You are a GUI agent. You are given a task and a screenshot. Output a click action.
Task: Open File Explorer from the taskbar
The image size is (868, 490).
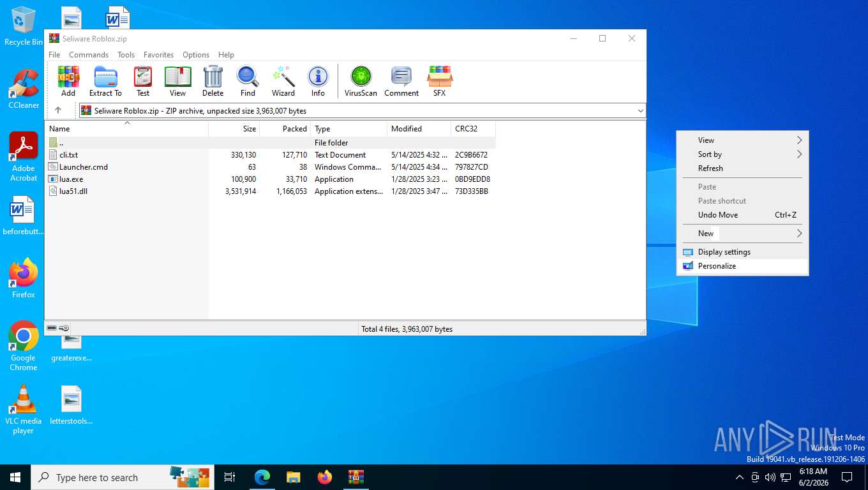tap(293, 477)
